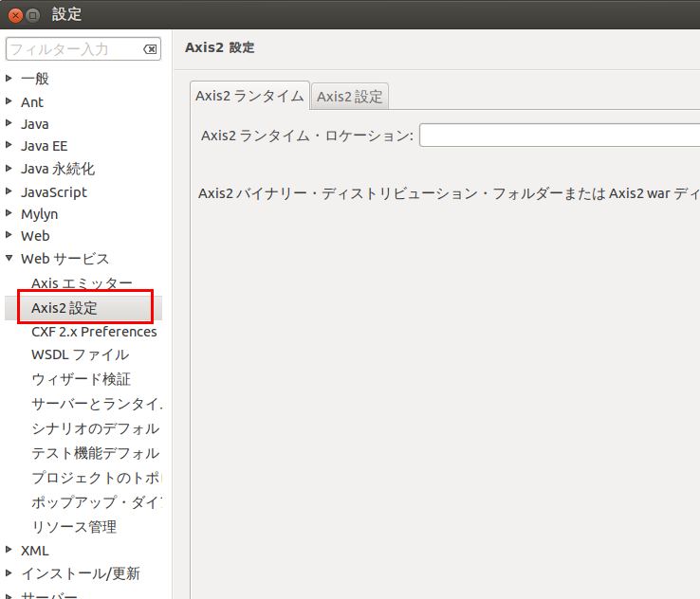Expand the Java EE tree node
This screenshot has height=599, width=700.
[x=9, y=145]
